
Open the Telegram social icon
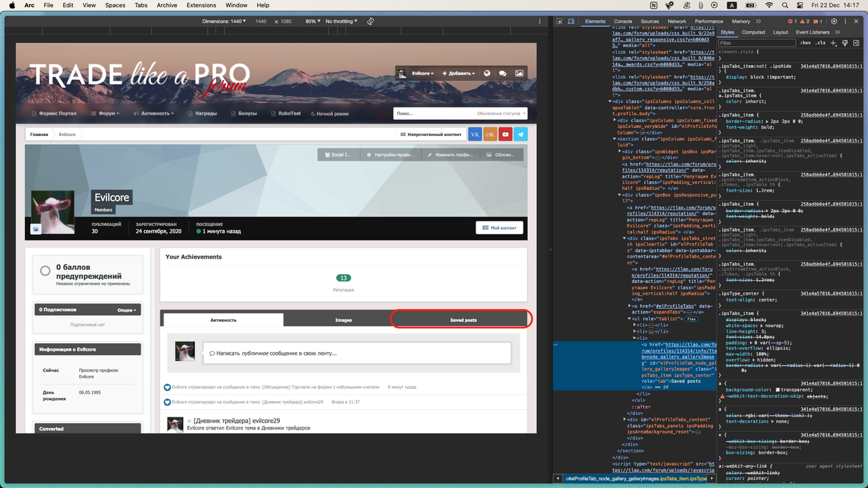(521, 135)
